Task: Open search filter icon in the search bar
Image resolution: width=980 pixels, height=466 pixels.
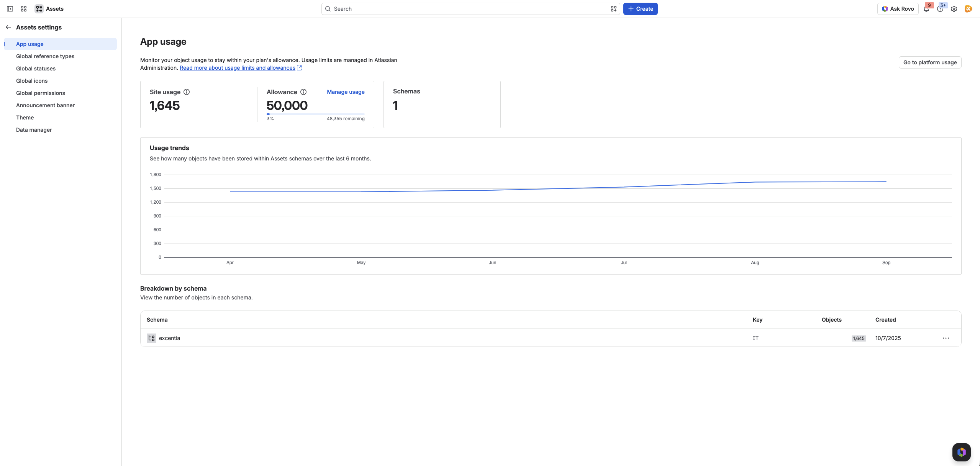Action: [x=613, y=9]
